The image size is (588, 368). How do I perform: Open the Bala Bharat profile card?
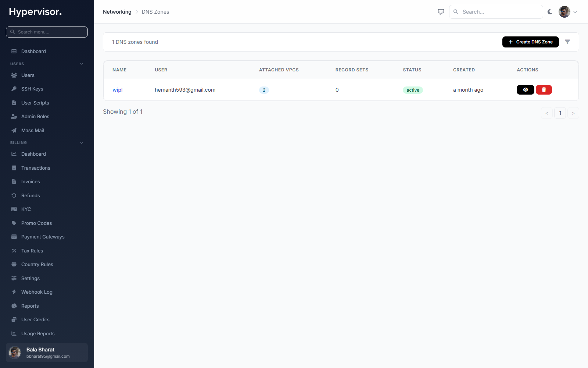pyautogui.click(x=47, y=353)
